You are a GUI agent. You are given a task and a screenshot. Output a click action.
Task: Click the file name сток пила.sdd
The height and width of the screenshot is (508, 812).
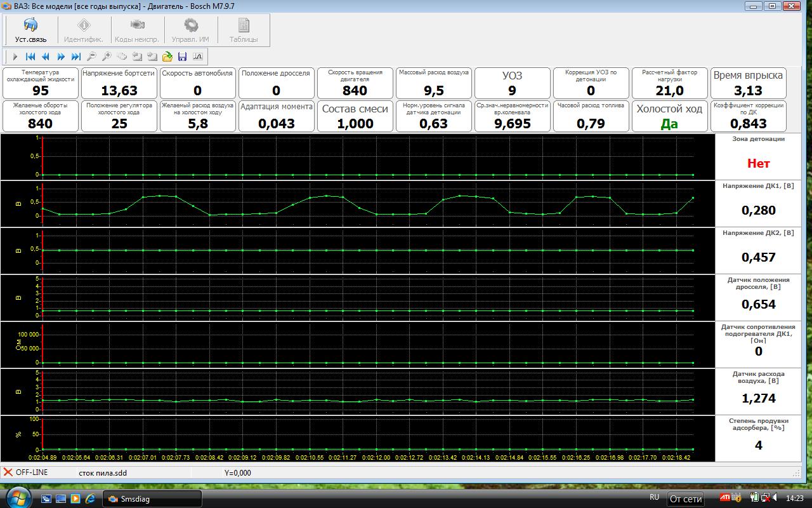[x=102, y=472]
